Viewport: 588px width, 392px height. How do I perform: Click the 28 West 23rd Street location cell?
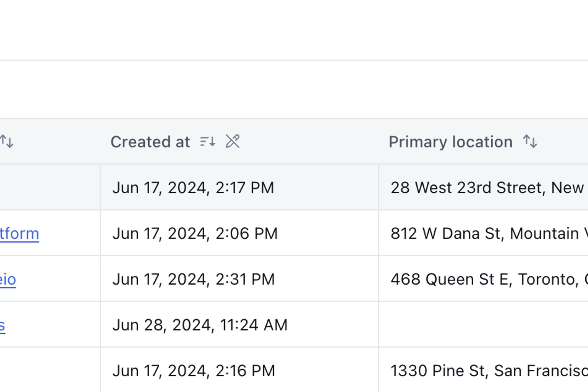[x=484, y=187]
